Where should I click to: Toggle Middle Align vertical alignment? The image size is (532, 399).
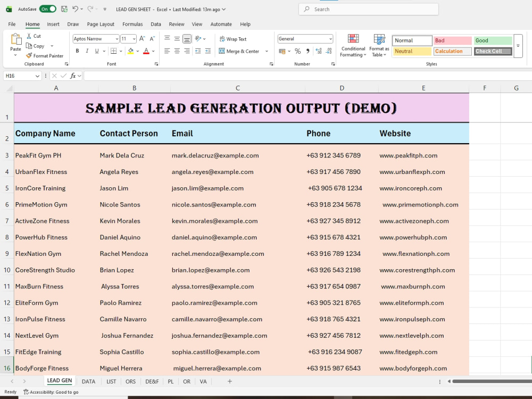coord(177,39)
